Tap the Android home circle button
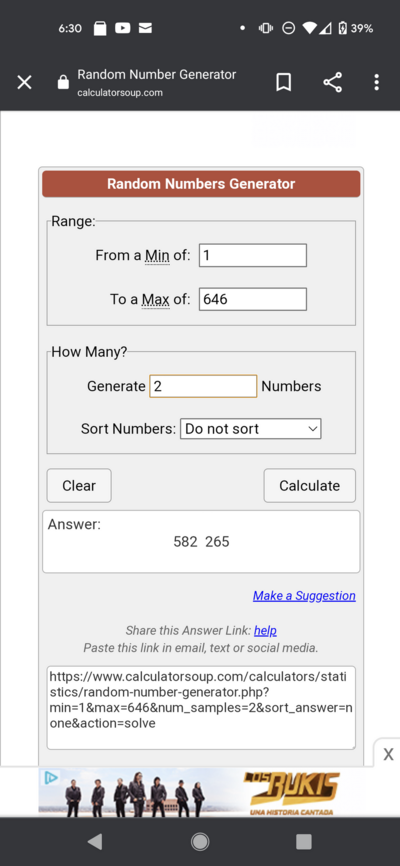The image size is (400, 866). pyautogui.click(x=200, y=841)
